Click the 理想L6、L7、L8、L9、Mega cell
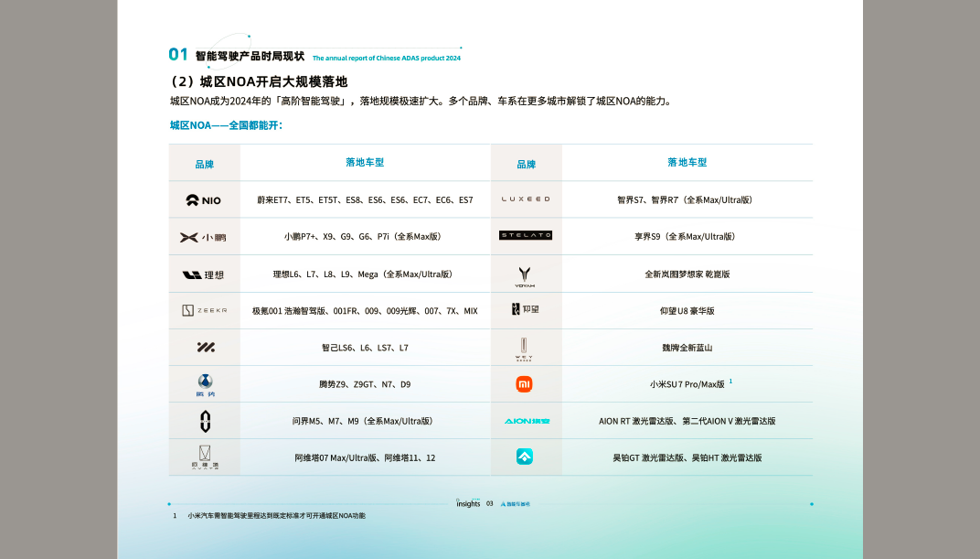The height and width of the screenshot is (559, 980). coord(365,274)
